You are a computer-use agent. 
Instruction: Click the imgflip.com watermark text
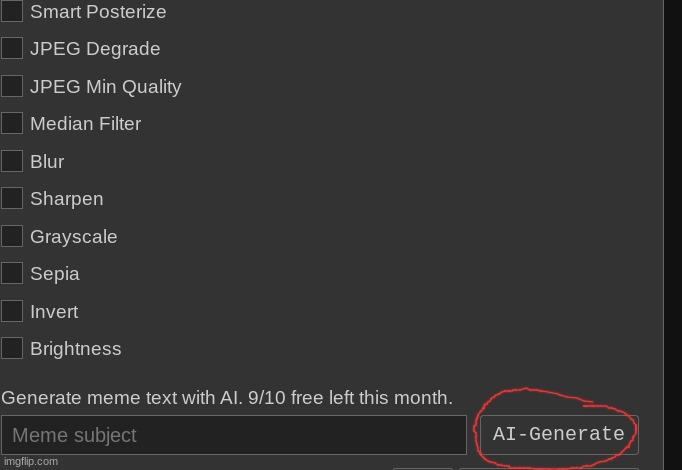coord(31,462)
